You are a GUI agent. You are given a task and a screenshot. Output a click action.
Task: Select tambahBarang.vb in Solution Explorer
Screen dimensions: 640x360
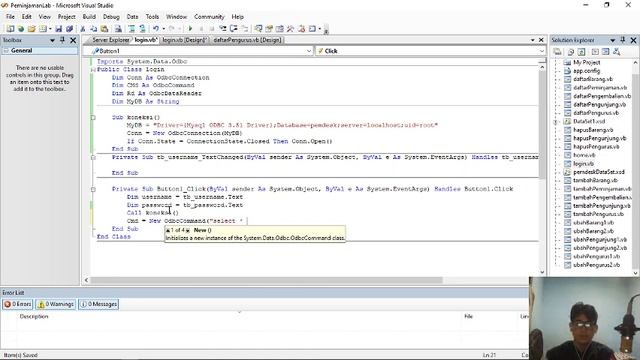(x=595, y=180)
